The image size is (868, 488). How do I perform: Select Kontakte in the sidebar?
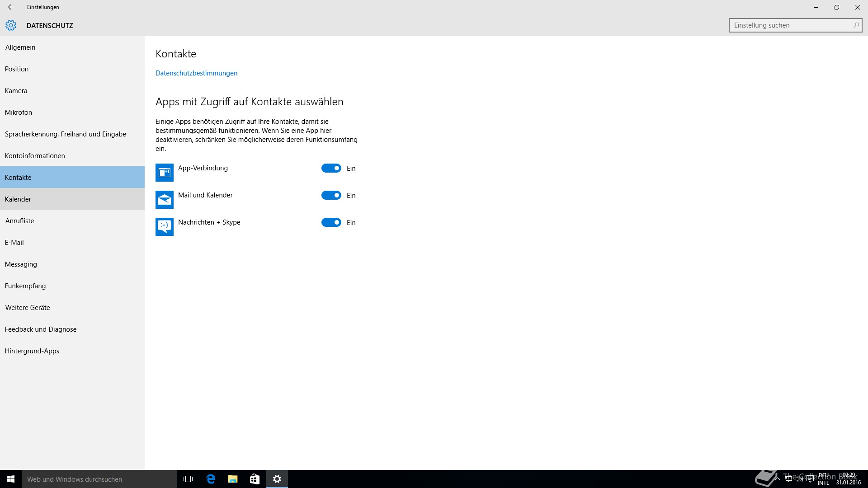tap(72, 177)
